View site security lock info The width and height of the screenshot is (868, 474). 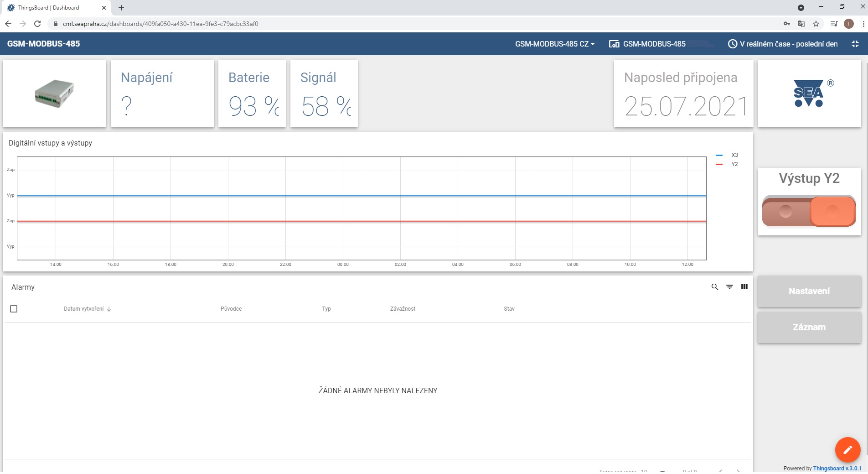coord(56,24)
